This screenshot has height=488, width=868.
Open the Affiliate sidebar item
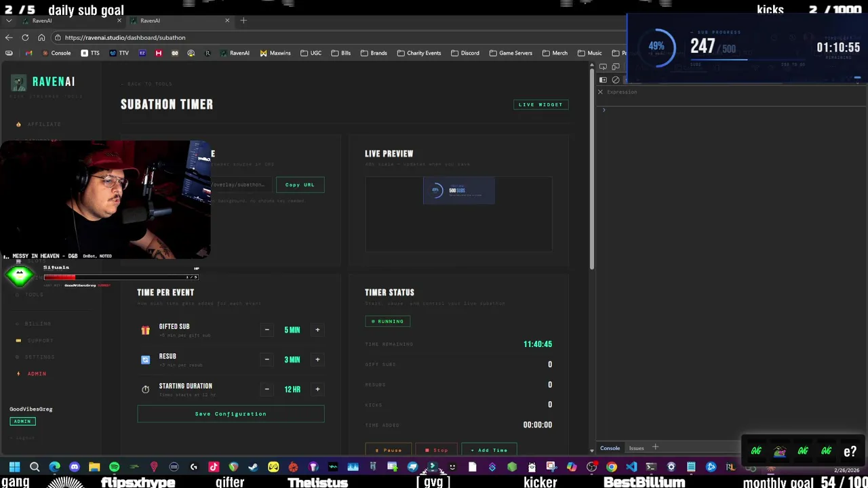click(x=39, y=124)
